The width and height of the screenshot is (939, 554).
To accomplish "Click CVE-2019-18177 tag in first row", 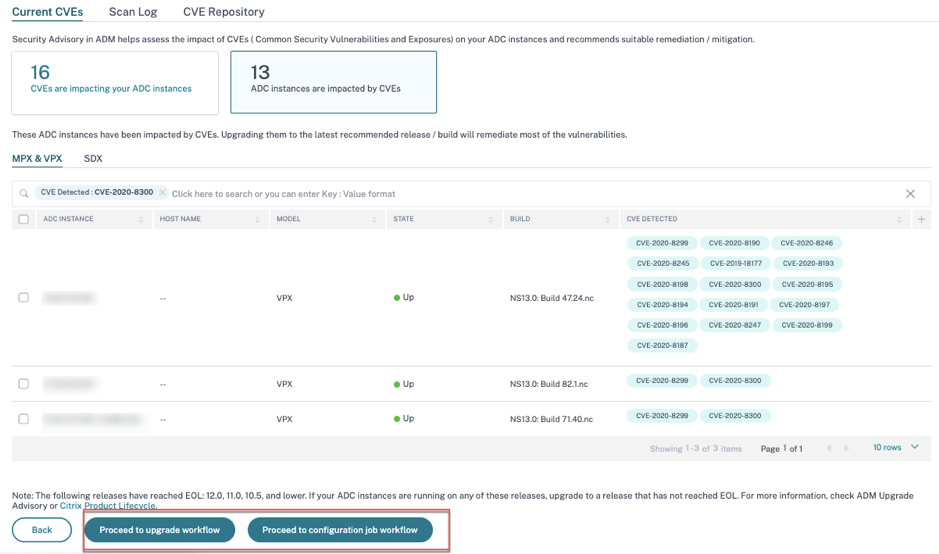I will click(735, 264).
